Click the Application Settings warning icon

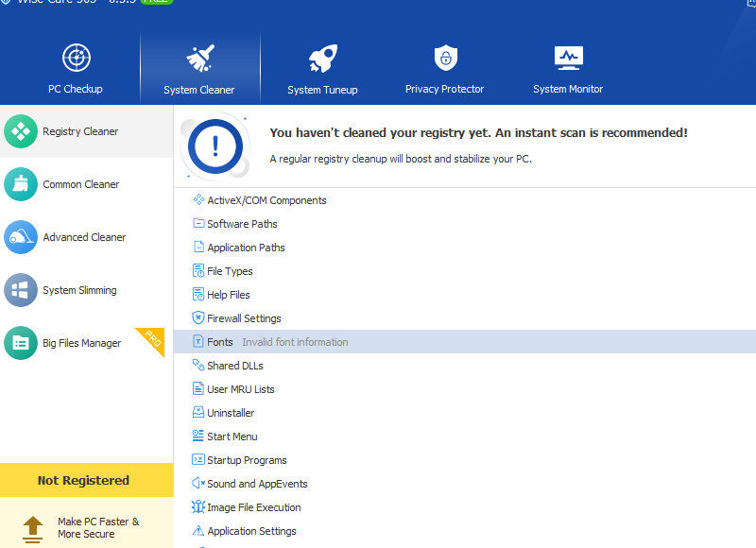pyautogui.click(x=198, y=531)
